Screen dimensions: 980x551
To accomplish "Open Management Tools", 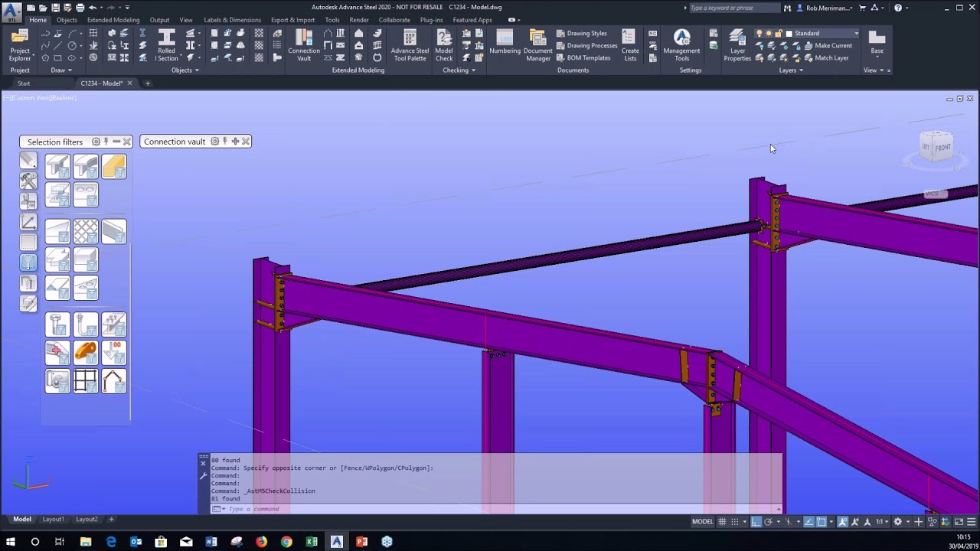I will [681, 45].
